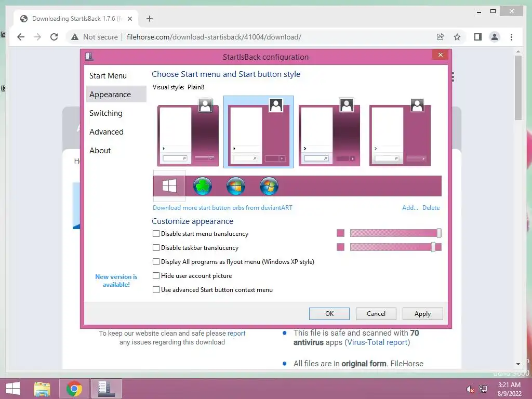Open the taskbar clock showing 3:21 AM

(509, 389)
